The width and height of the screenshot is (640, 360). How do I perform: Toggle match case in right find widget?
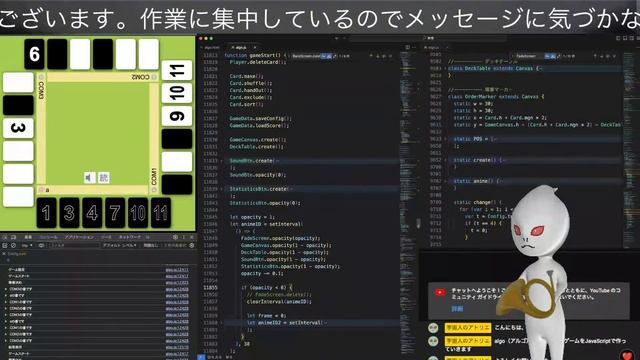coord(547,56)
